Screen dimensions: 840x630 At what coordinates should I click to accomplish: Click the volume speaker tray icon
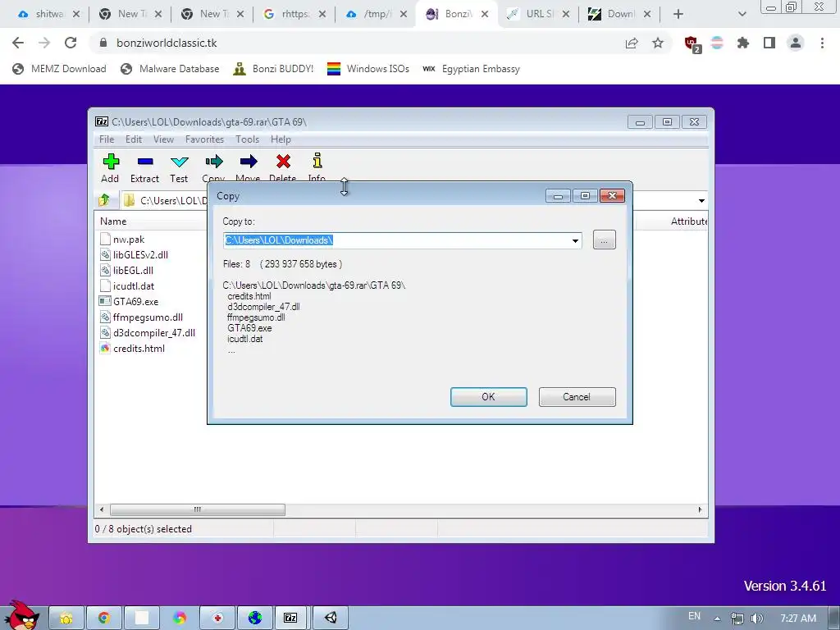pyautogui.click(x=756, y=619)
